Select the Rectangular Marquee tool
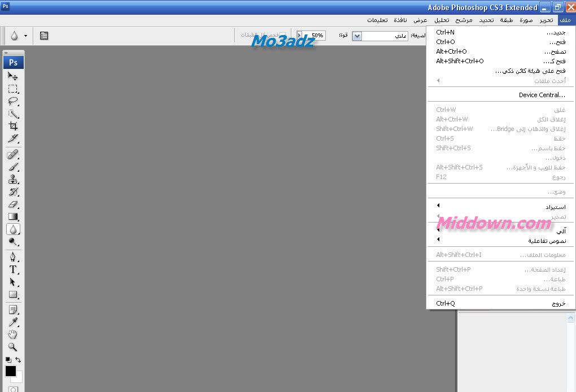The width and height of the screenshot is (576, 392). pyautogui.click(x=13, y=89)
